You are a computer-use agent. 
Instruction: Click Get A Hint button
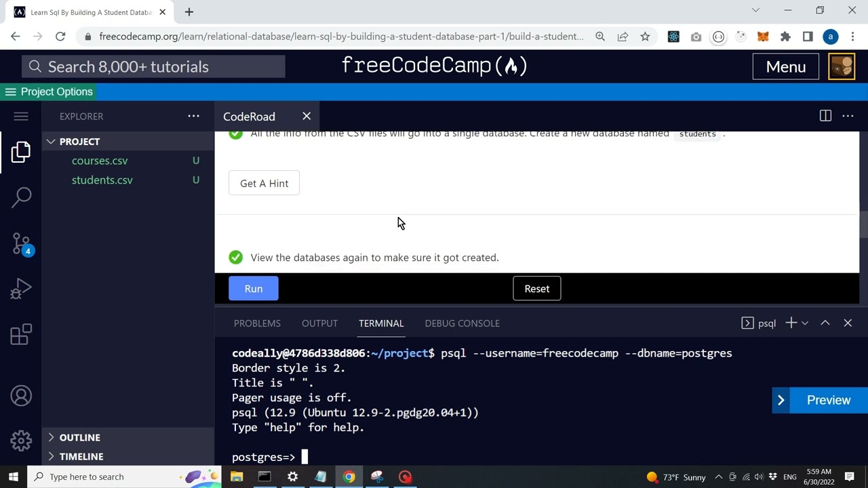point(264,184)
